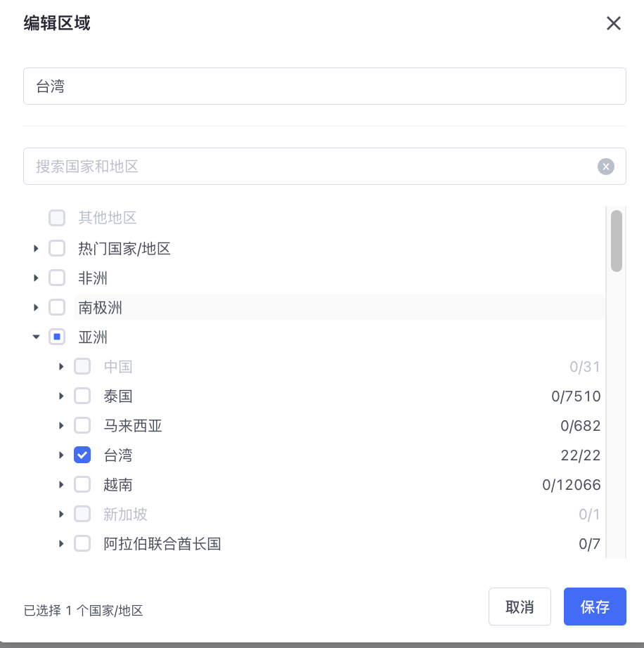Expand the 台湾 sub-regions arrow
This screenshot has height=648, width=644.
pos(61,455)
